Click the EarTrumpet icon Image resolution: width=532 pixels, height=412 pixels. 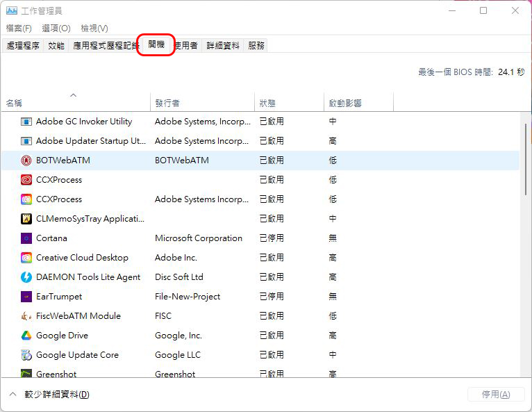(x=26, y=297)
